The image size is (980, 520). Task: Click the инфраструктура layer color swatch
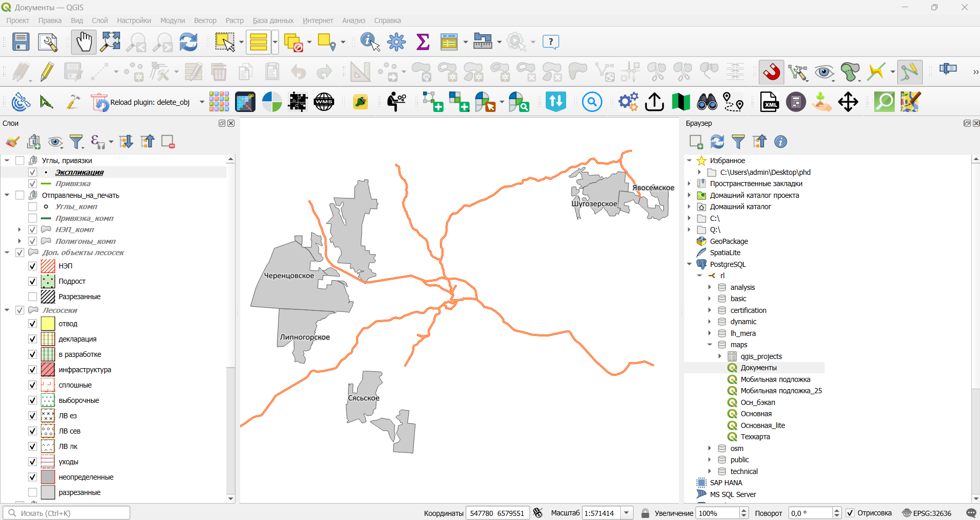point(48,369)
